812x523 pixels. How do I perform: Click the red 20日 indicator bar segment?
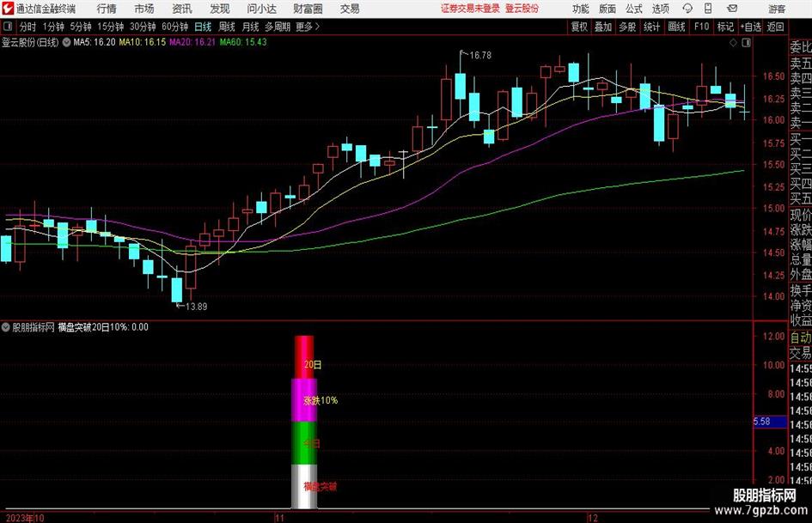click(x=304, y=356)
